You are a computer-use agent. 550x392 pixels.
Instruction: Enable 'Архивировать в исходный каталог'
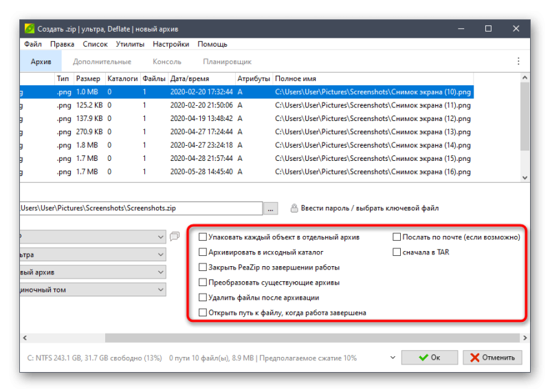click(x=202, y=252)
